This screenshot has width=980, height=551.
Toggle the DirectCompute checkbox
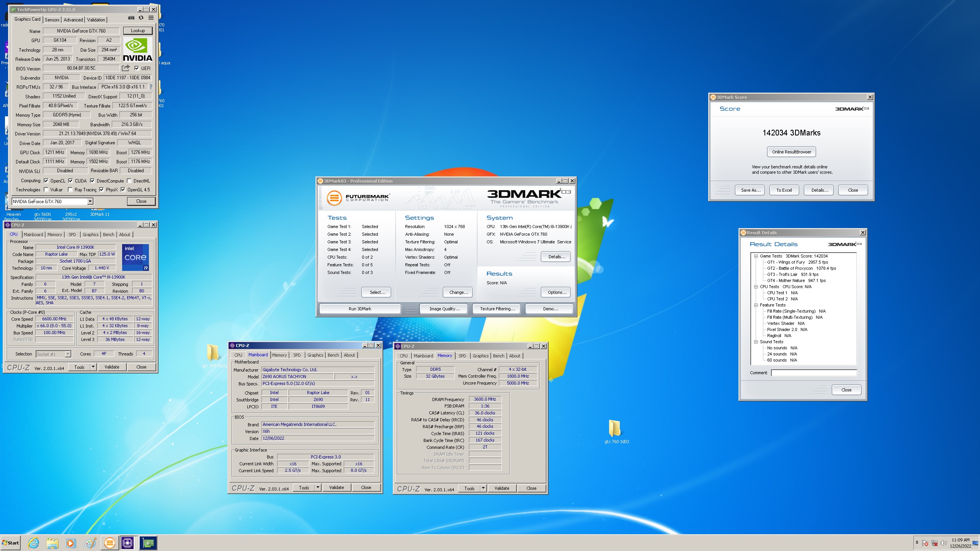point(92,181)
